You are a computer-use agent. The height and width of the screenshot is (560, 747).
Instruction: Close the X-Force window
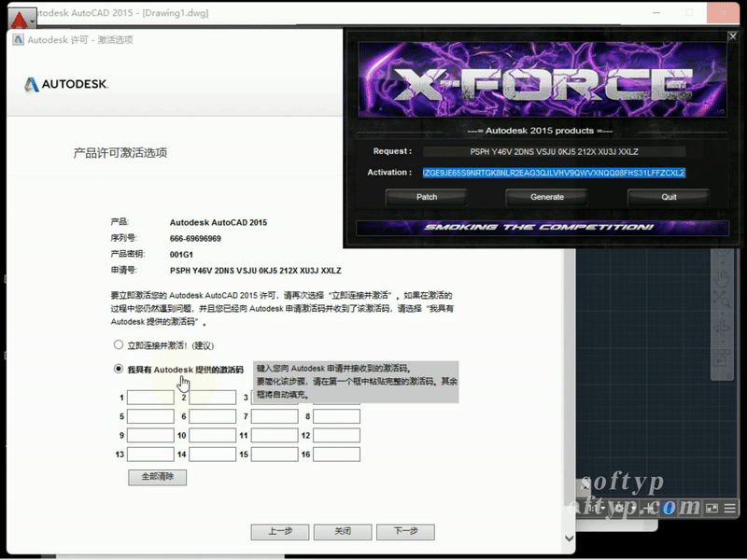tap(733, 36)
